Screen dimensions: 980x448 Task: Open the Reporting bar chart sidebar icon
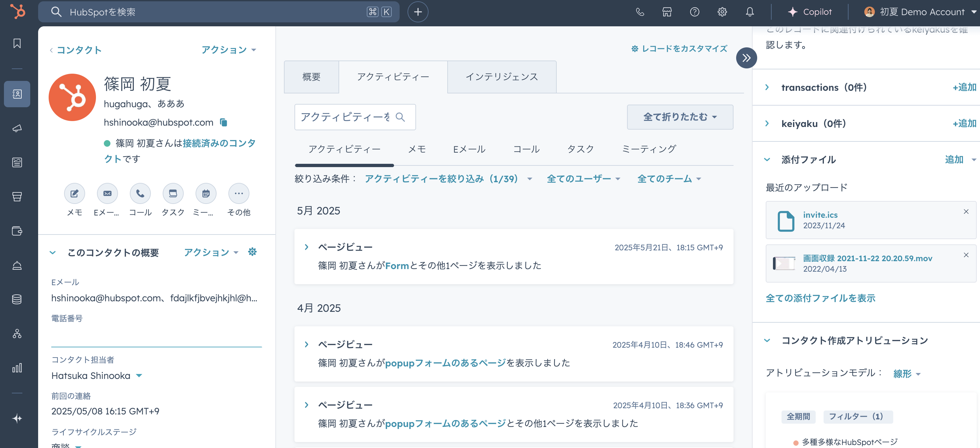(17, 368)
